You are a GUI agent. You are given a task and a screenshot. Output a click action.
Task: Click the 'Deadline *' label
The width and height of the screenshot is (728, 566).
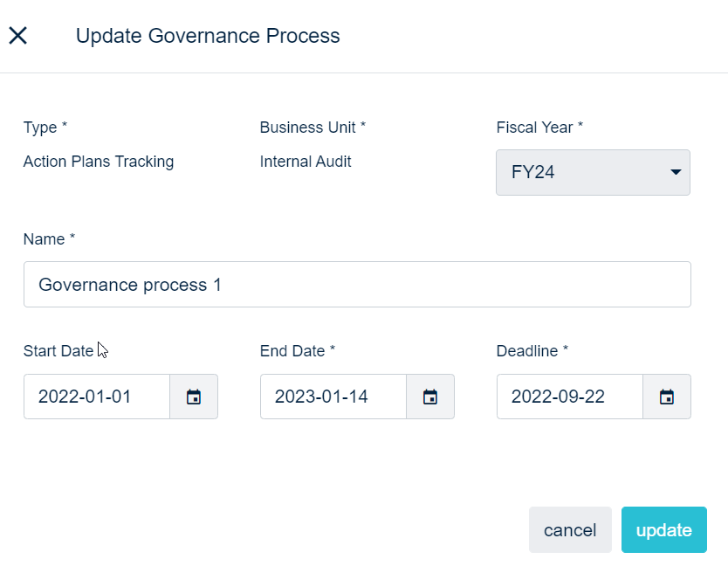click(532, 351)
